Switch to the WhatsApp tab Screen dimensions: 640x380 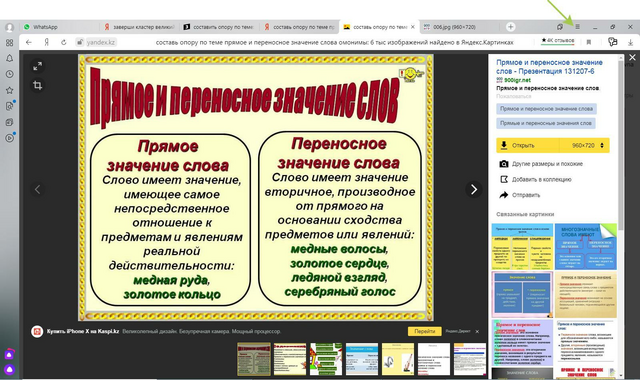pos(59,27)
